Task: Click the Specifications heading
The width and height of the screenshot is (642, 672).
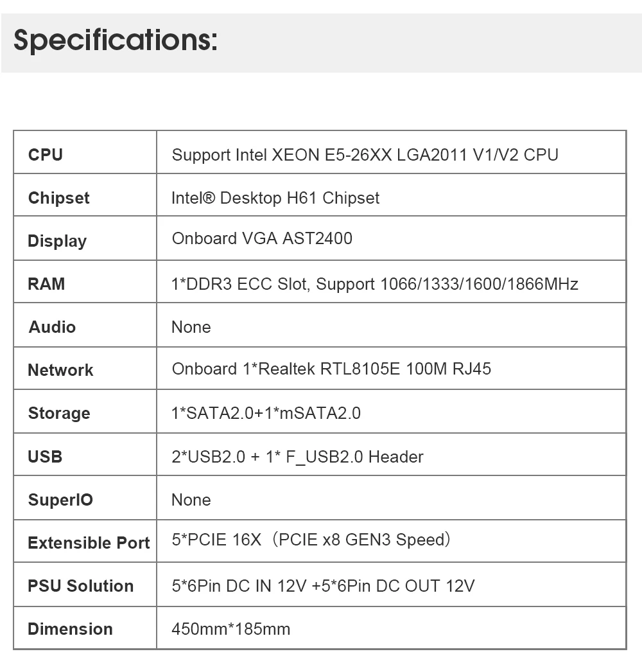Action: (x=116, y=40)
